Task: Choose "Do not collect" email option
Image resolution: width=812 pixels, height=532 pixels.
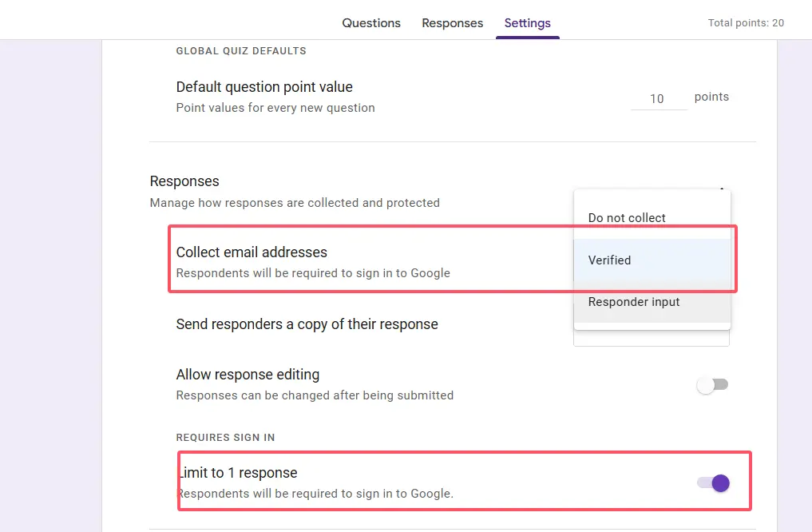Action: (x=627, y=217)
